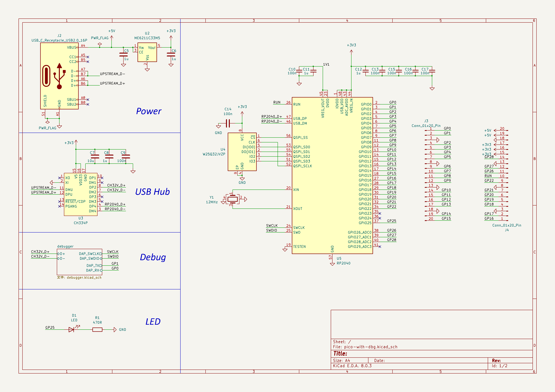Screen dimensions: 555x392
Task: Click capacitor C14 symbol near flash VCC
Action: click(x=228, y=123)
